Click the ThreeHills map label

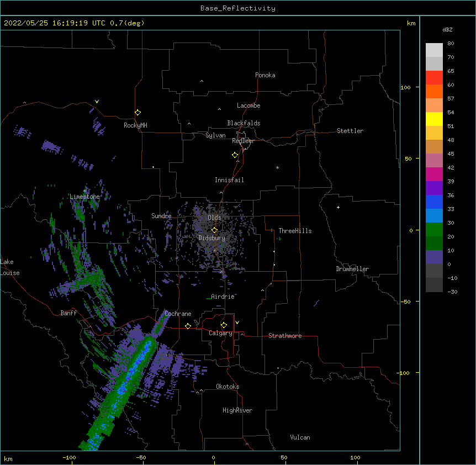pyautogui.click(x=295, y=231)
